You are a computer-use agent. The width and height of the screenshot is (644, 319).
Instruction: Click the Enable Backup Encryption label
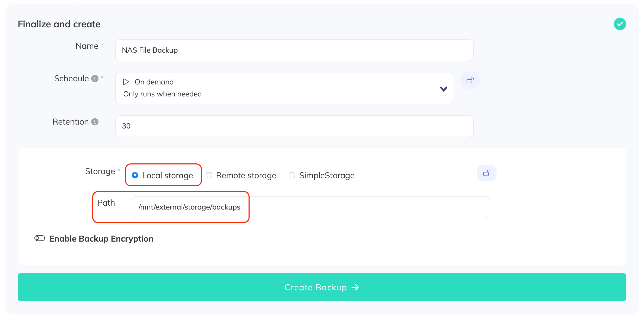[x=101, y=239]
